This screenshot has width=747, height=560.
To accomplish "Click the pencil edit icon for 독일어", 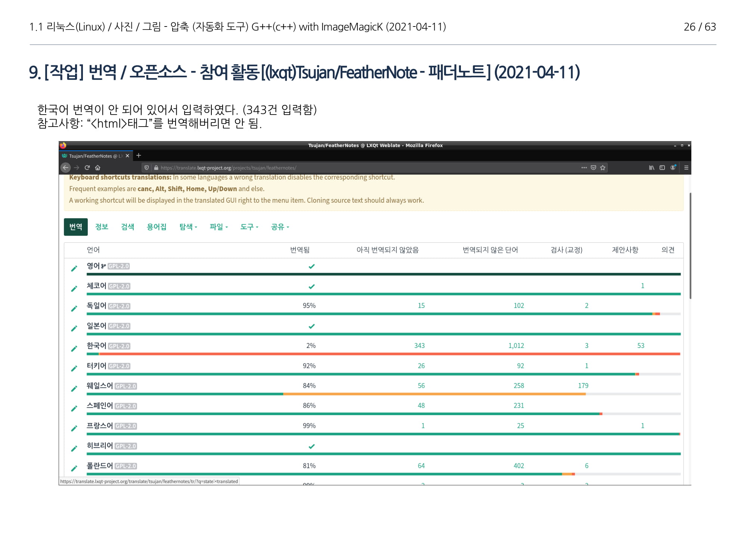I will pyautogui.click(x=74, y=308).
